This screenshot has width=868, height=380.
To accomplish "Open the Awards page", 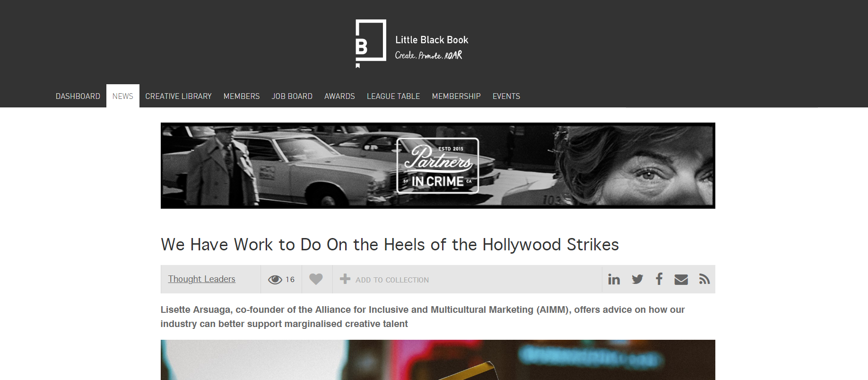I will (339, 96).
